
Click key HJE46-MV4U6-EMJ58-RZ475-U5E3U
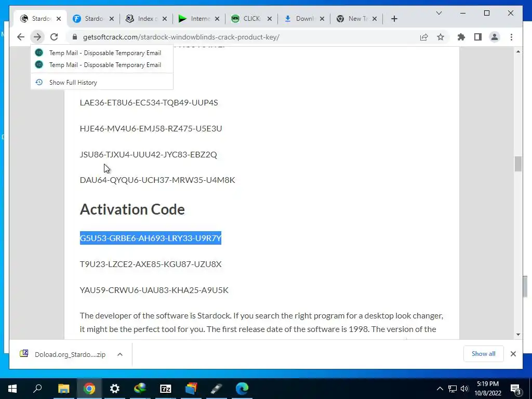pos(151,129)
